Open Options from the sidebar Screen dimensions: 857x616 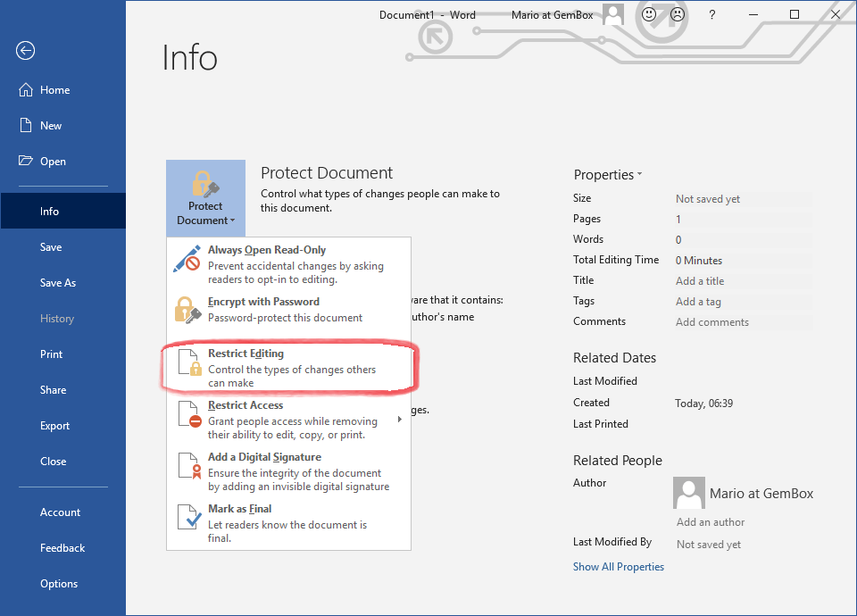(x=59, y=584)
